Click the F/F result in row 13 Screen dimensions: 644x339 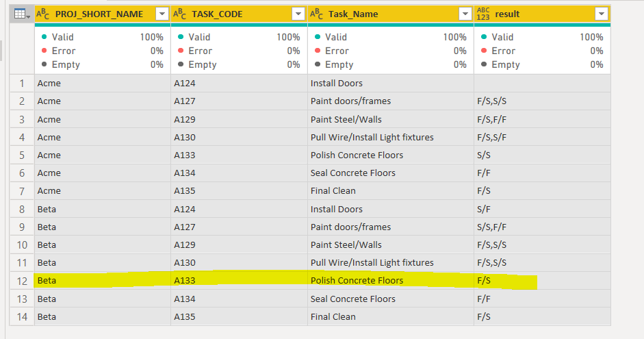pyautogui.click(x=542, y=299)
